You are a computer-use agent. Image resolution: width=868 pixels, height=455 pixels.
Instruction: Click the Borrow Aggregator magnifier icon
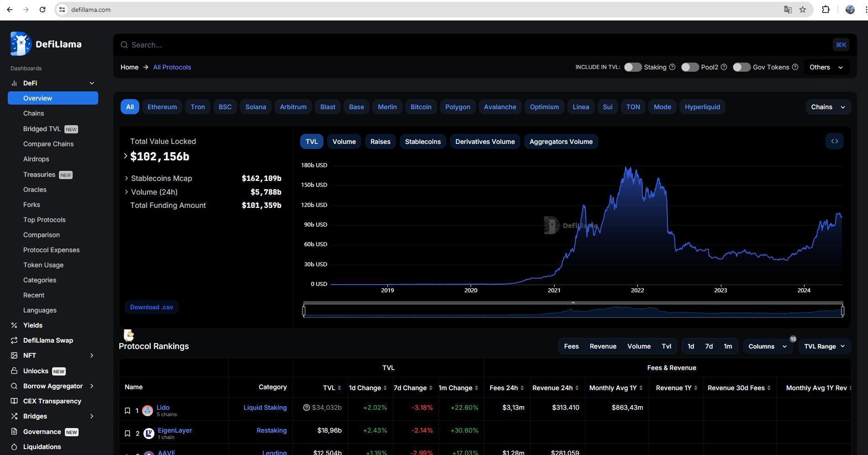pos(14,386)
